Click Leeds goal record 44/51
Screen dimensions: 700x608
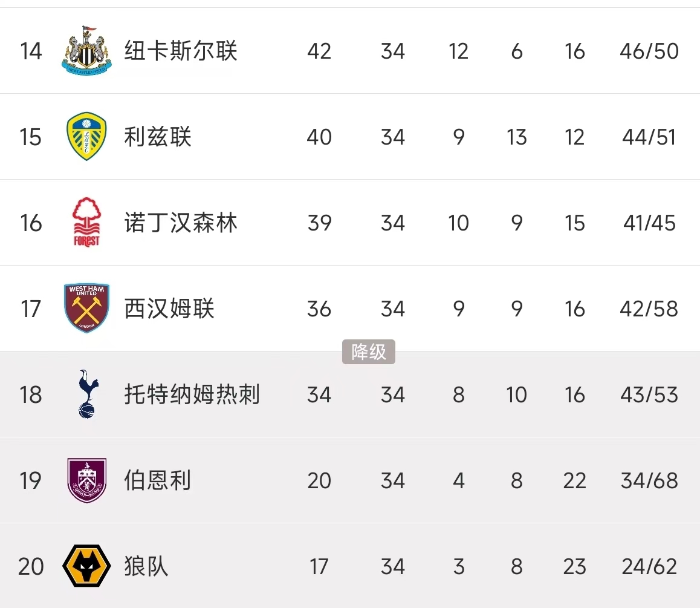649,137
